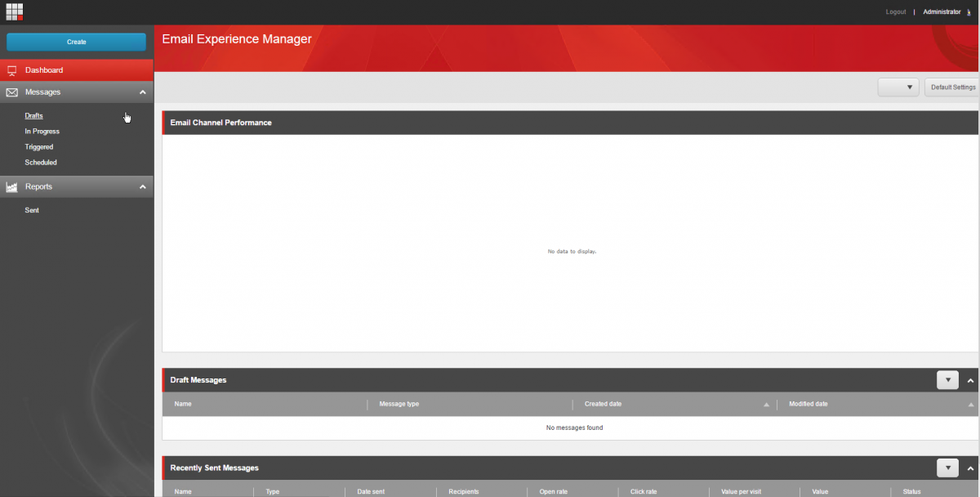Click the 'No messages found' text
The height and width of the screenshot is (497, 980).
(x=574, y=428)
